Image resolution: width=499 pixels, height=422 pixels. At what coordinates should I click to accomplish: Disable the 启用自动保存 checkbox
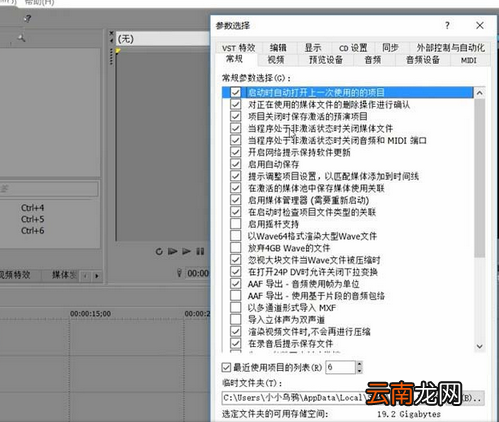[235, 164]
